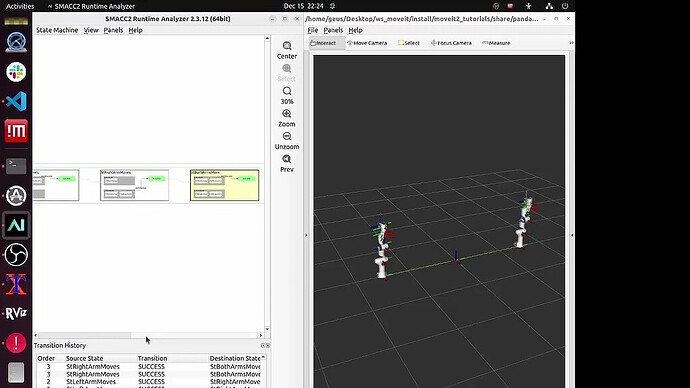Open the State Machine menu
690x388 pixels.
(57, 30)
